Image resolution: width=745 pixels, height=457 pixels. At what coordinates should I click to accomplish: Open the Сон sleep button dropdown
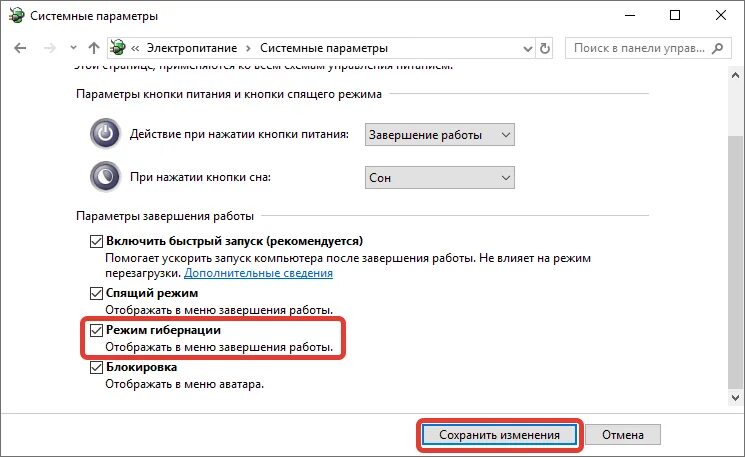(x=439, y=178)
